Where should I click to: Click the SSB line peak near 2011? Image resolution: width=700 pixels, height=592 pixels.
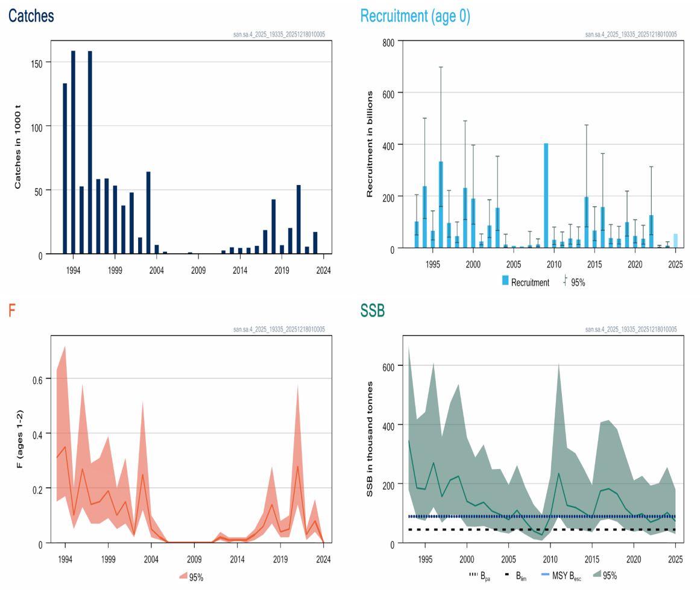[x=559, y=473]
